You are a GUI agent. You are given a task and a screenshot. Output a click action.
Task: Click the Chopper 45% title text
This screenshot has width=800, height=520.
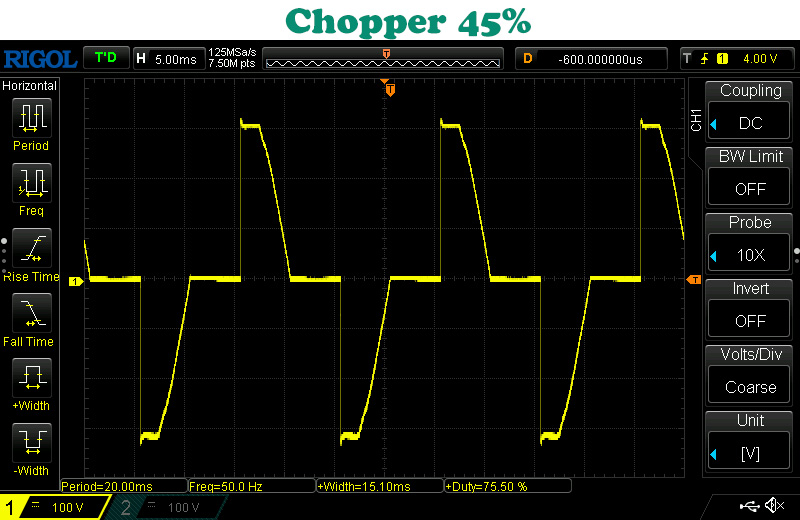click(408, 22)
